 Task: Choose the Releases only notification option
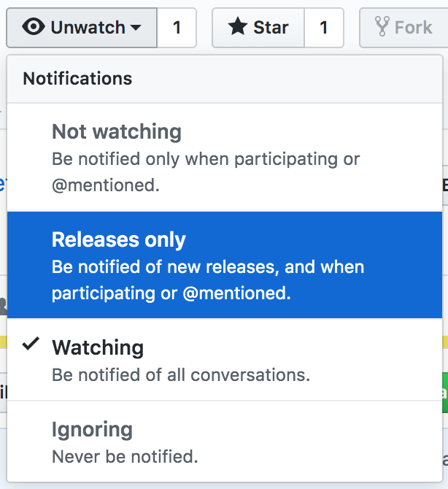[x=225, y=265]
